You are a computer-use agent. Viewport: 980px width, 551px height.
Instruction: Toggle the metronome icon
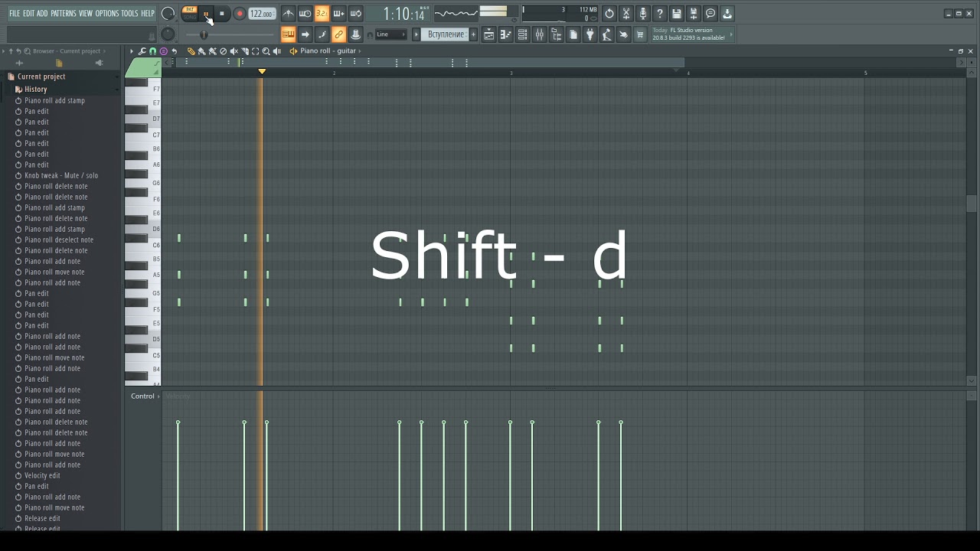tap(288, 14)
